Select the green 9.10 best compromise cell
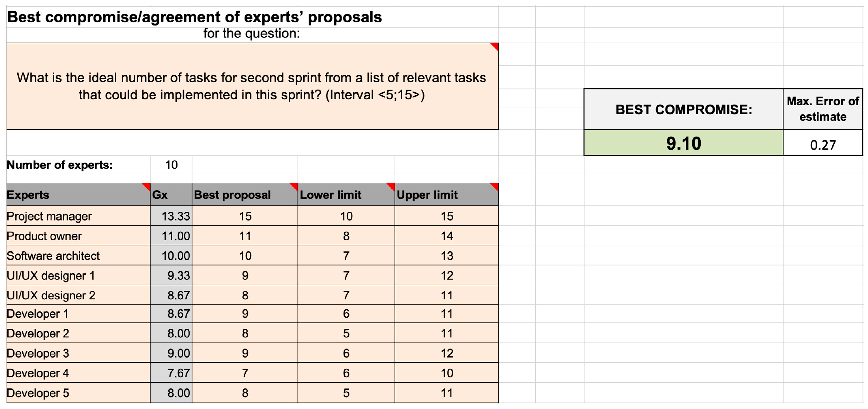 (x=683, y=143)
